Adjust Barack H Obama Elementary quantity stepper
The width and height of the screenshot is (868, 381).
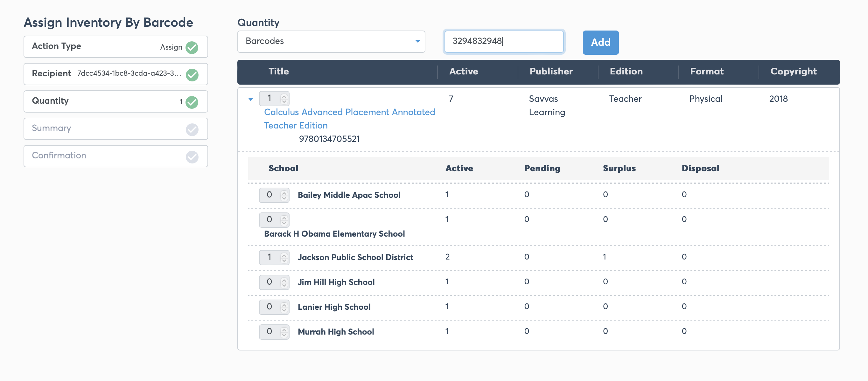point(284,220)
